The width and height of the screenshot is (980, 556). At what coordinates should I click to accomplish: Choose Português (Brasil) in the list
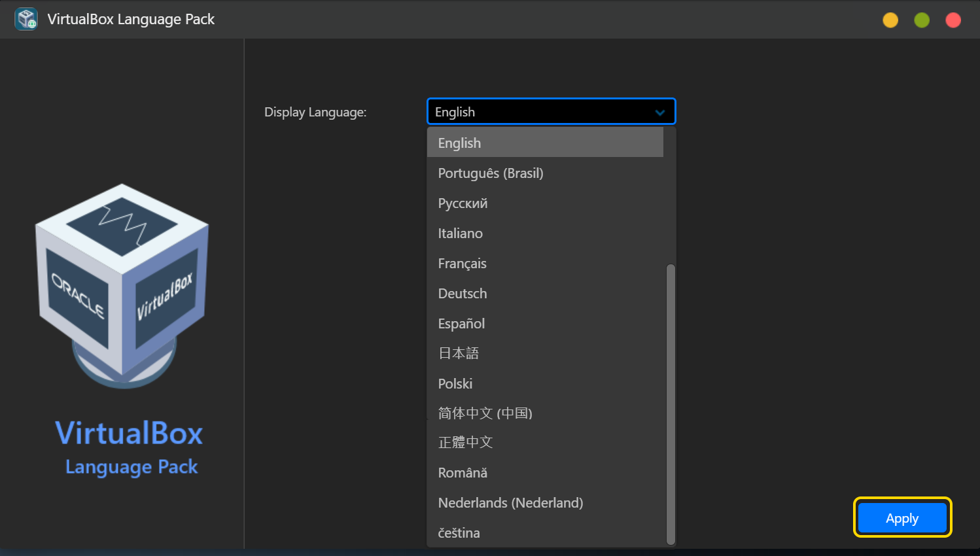[x=545, y=173]
